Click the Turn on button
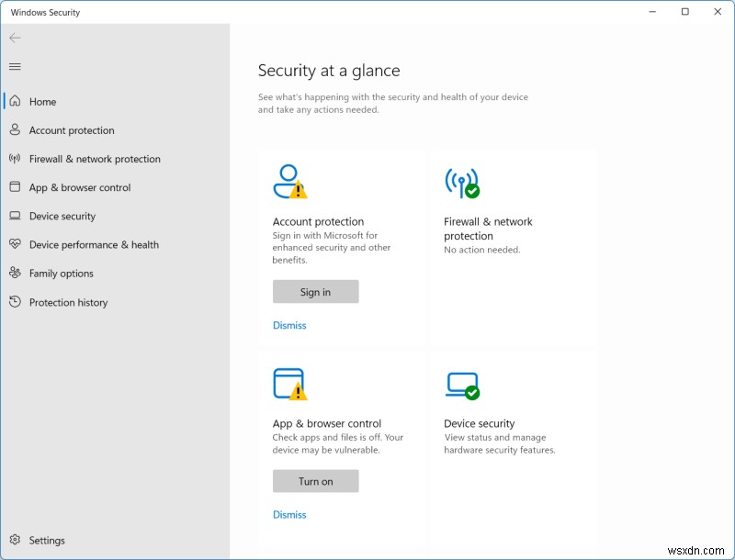 315,481
